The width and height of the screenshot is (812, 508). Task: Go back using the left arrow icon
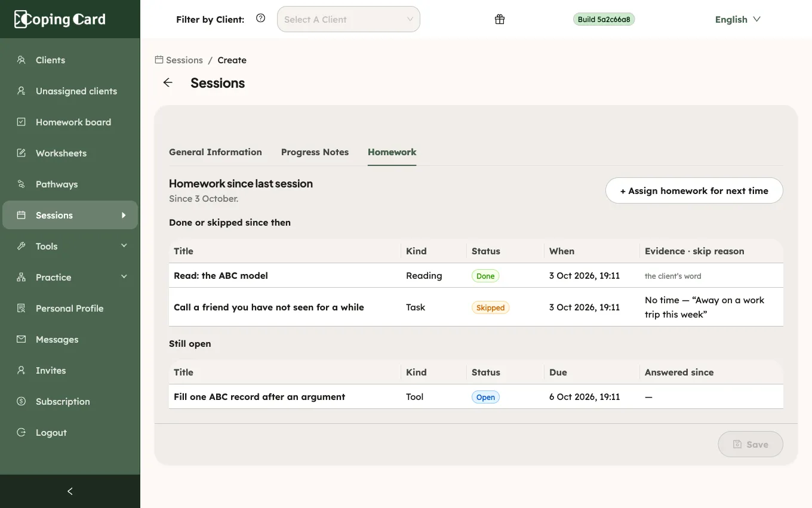pyautogui.click(x=168, y=83)
